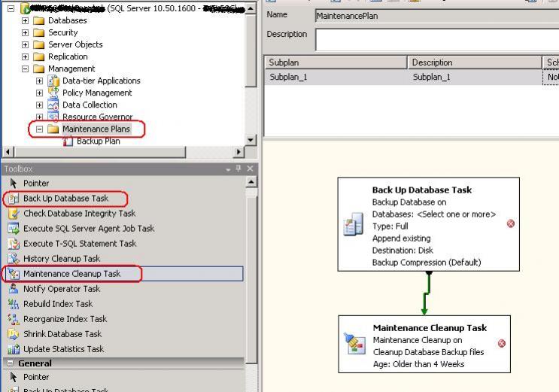
Task: Select Pointer icon in General section
Action: (14, 377)
